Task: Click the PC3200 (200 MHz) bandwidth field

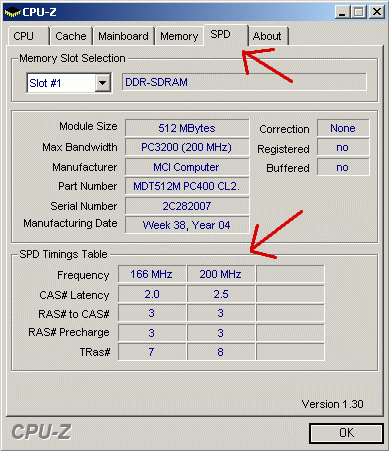Action: [187, 147]
